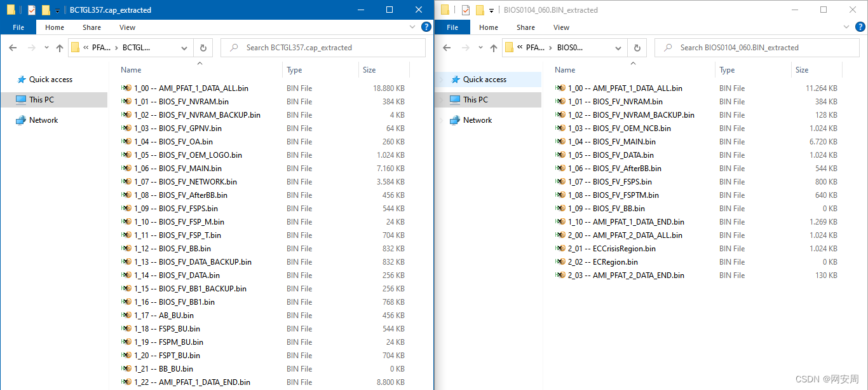Refresh the BCTGL357.cap_extracted folder view
868x390 pixels.
[x=203, y=48]
